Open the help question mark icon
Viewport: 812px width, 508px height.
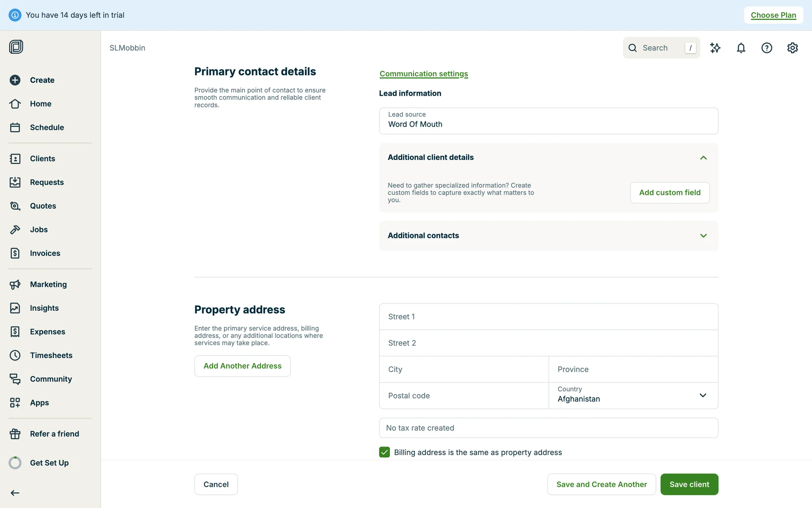[767, 48]
